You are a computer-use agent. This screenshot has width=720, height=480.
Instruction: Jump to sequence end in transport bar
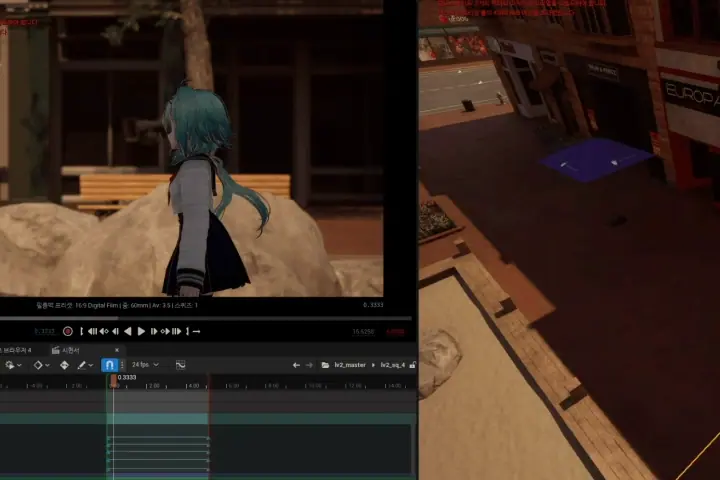point(176,331)
